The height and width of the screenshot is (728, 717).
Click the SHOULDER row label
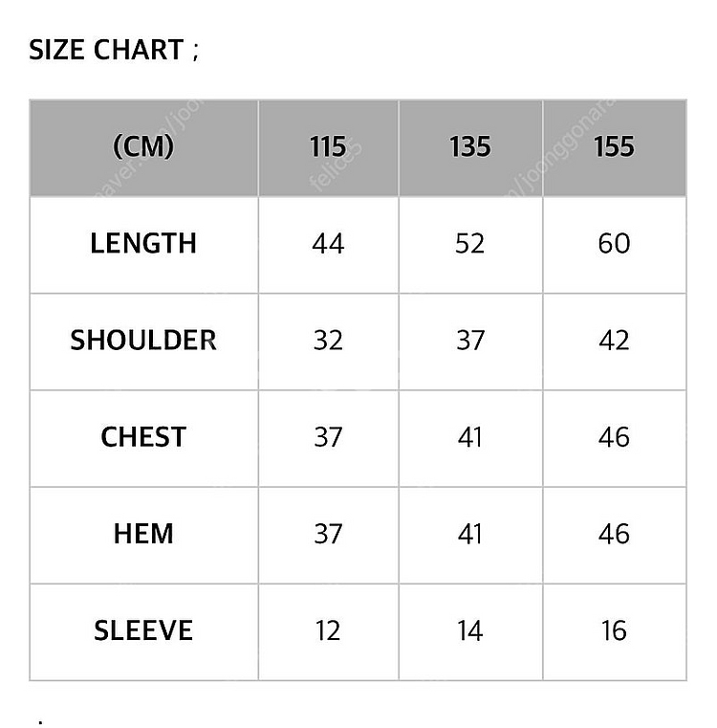point(143,342)
